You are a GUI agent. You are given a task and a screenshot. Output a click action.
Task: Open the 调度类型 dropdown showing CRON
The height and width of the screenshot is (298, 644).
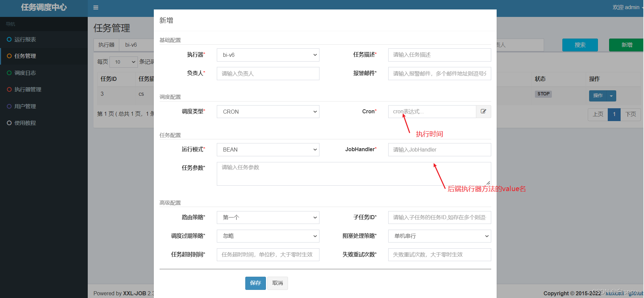(x=268, y=112)
